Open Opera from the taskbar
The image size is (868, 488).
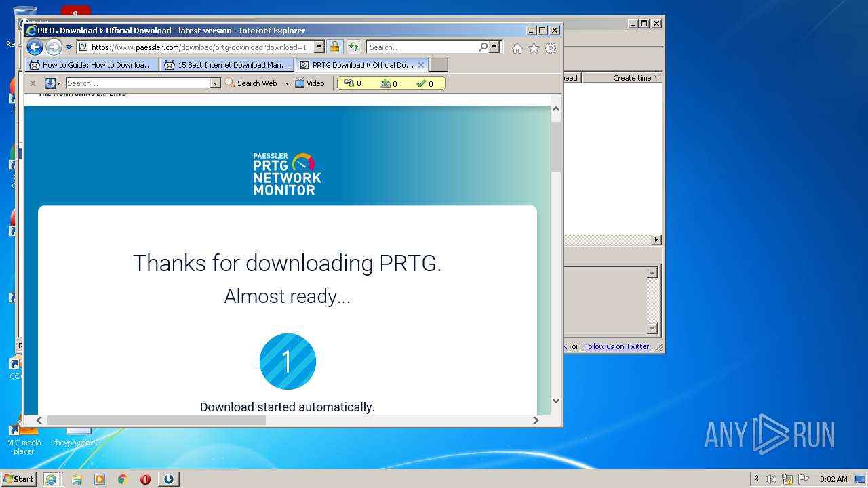coord(145,479)
